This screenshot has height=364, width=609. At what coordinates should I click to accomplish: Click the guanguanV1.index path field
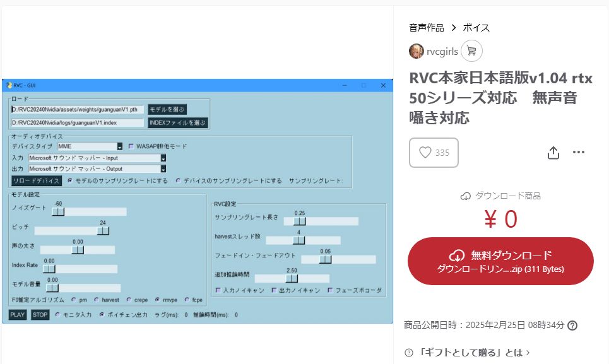click(77, 122)
